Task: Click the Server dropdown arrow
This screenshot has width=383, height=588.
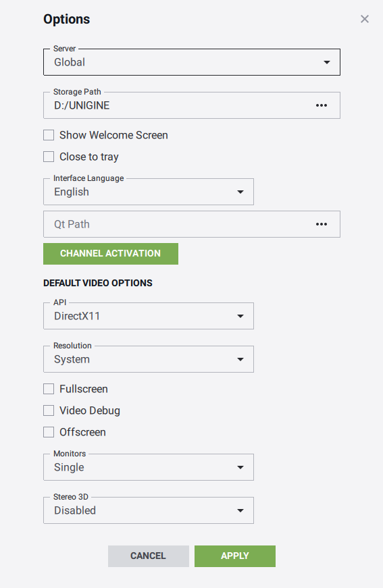Action: coord(327,62)
